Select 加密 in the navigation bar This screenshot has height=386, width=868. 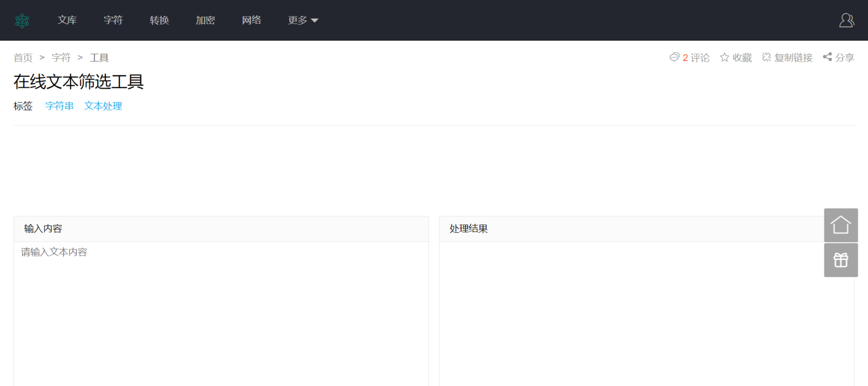(205, 20)
